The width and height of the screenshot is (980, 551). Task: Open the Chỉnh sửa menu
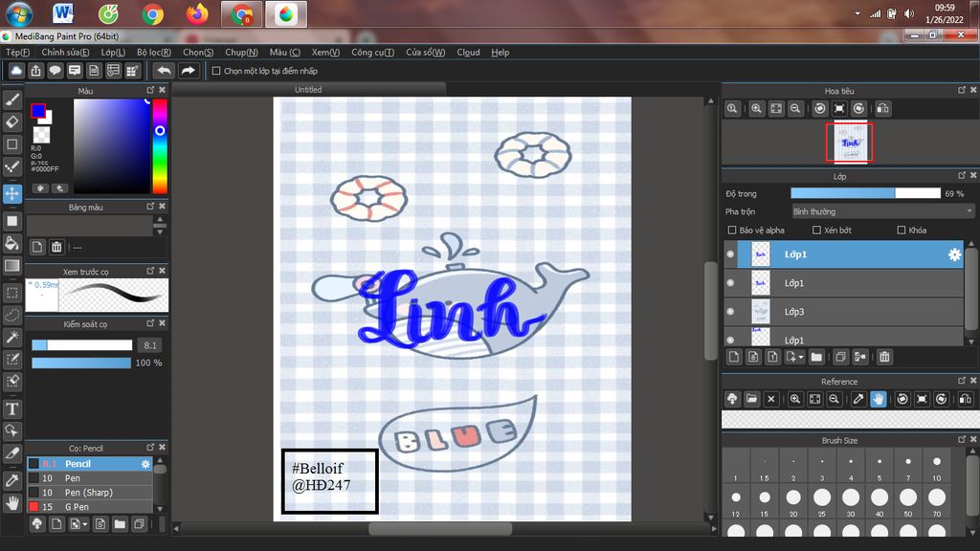pos(65,53)
